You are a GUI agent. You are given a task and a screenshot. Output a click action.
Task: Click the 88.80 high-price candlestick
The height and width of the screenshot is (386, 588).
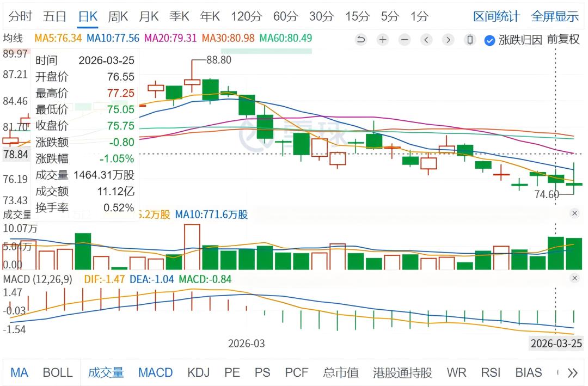click(192, 82)
